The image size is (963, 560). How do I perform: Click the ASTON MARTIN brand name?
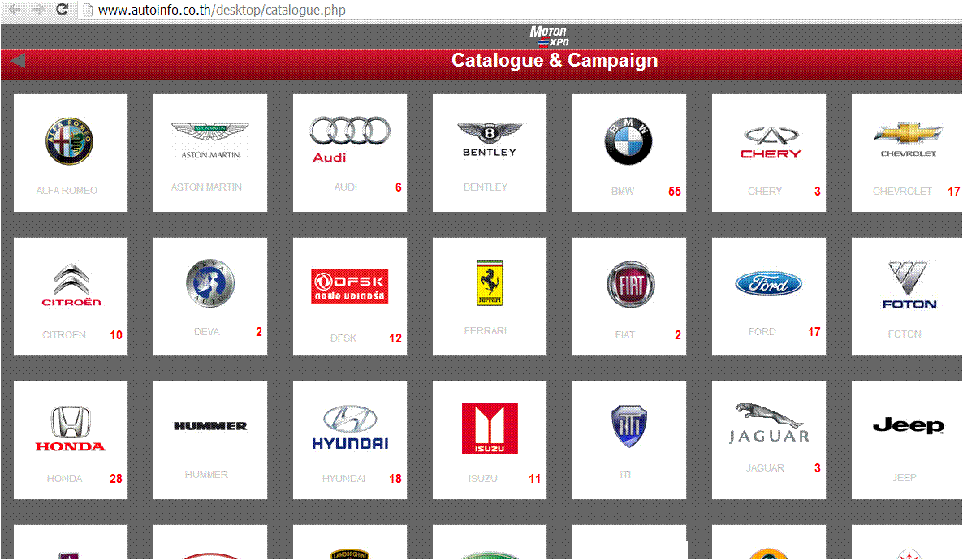pos(206,187)
